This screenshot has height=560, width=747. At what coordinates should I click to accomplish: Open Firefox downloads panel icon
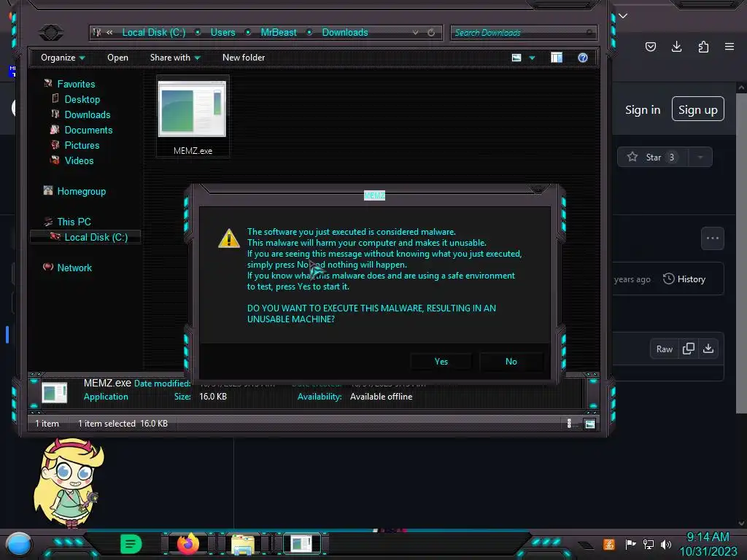pyautogui.click(x=677, y=47)
